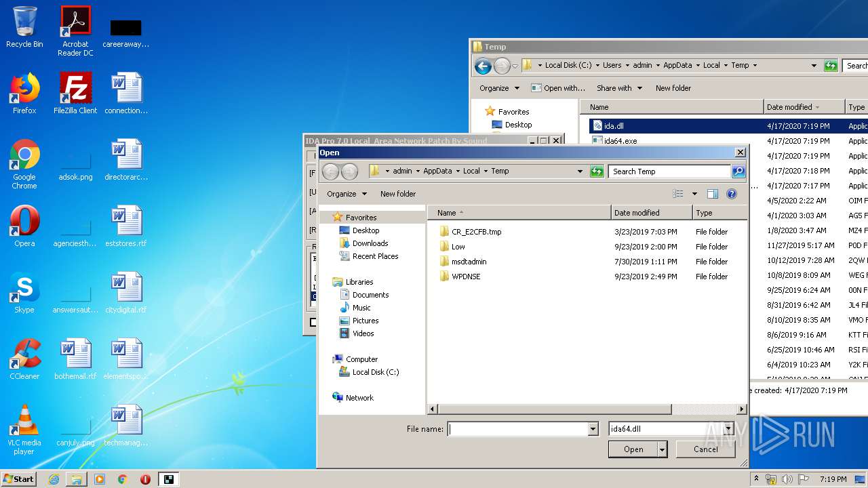Open the Documents library in the Open dialog
Screen dimensions: 868x488
pyautogui.click(x=370, y=295)
